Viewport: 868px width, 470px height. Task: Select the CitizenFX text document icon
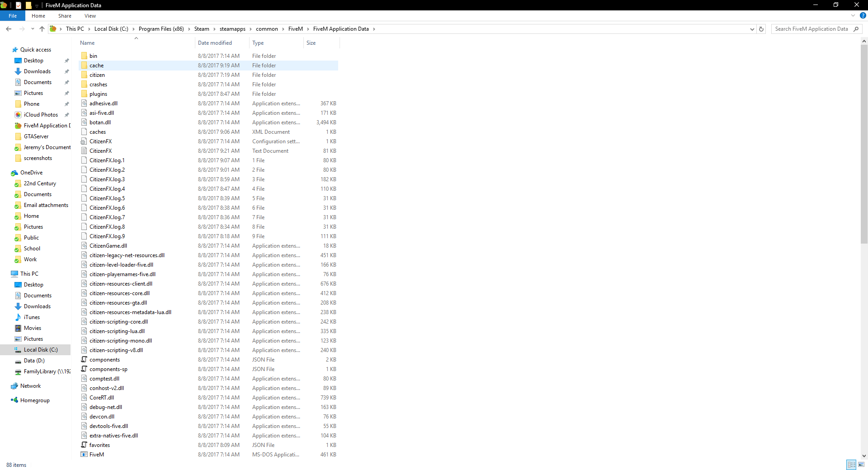coord(84,151)
